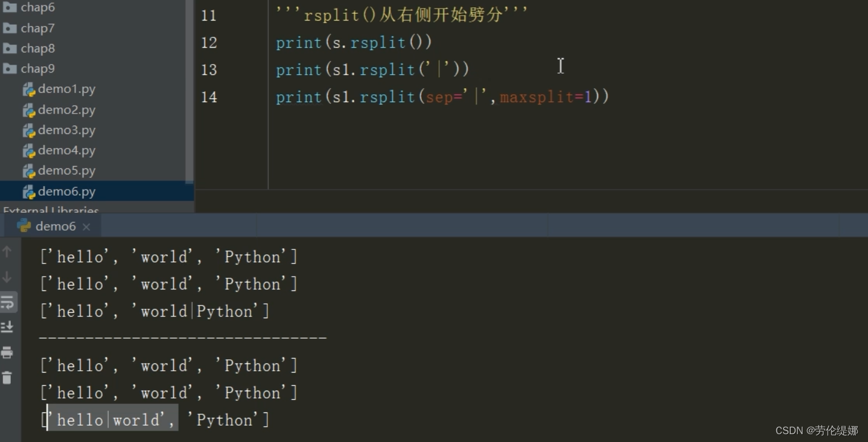Viewport: 868px width, 442px height.
Task: Click line number 14 in the gutter
Action: click(209, 97)
